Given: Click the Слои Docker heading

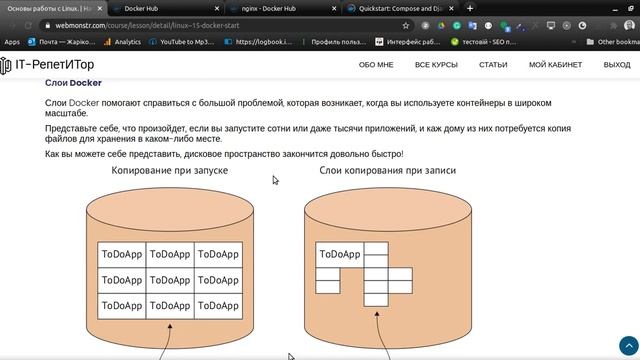Looking at the screenshot, I should tap(73, 83).
